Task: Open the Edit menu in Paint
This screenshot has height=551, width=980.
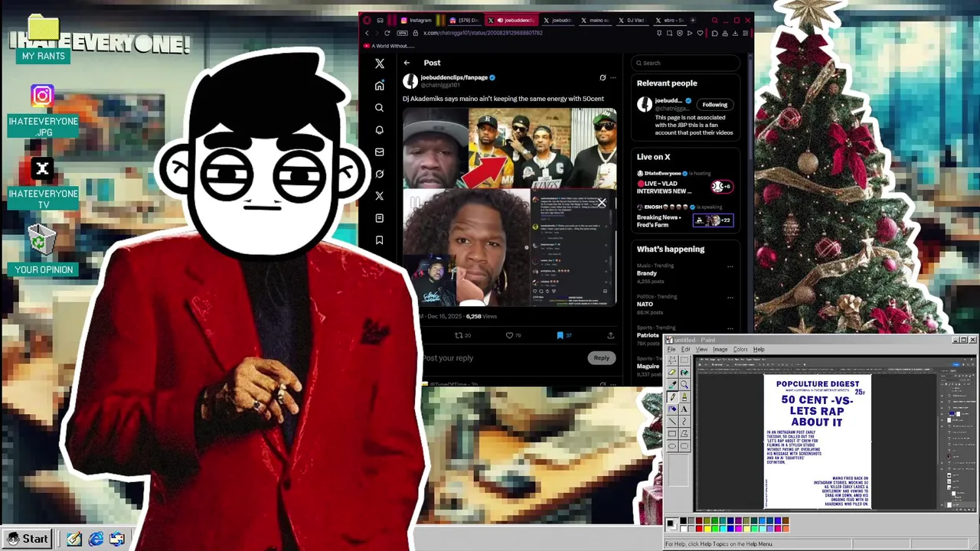Action: pos(686,350)
